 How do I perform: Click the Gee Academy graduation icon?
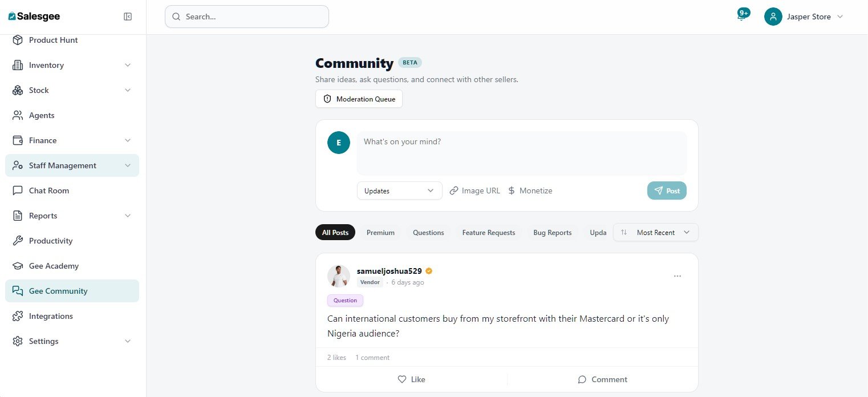(x=18, y=266)
